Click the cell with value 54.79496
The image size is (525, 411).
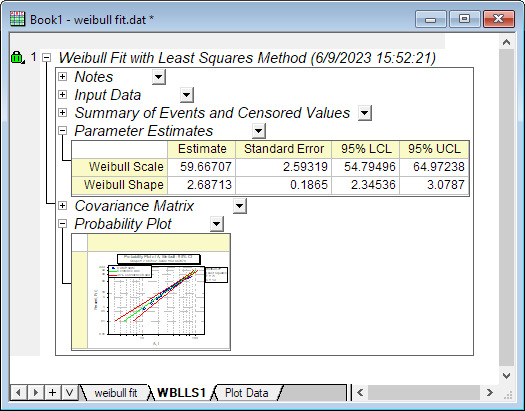coord(366,167)
